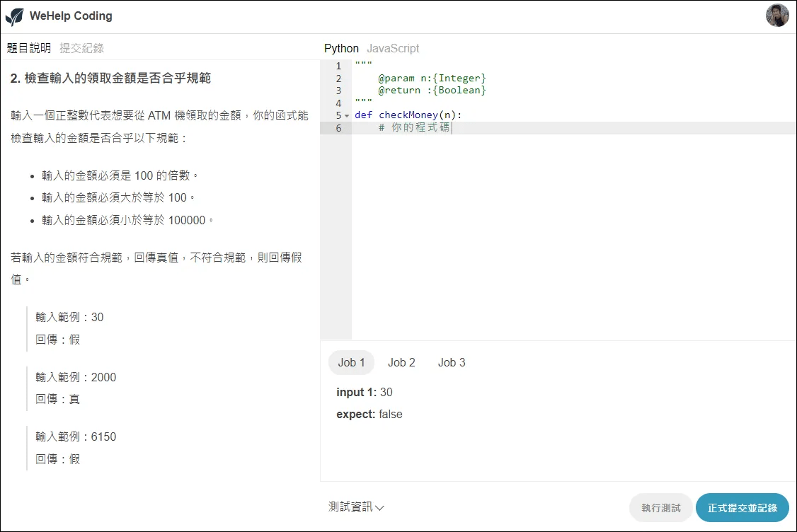
Task: Open the user avatar profile picture
Action: [x=777, y=15]
